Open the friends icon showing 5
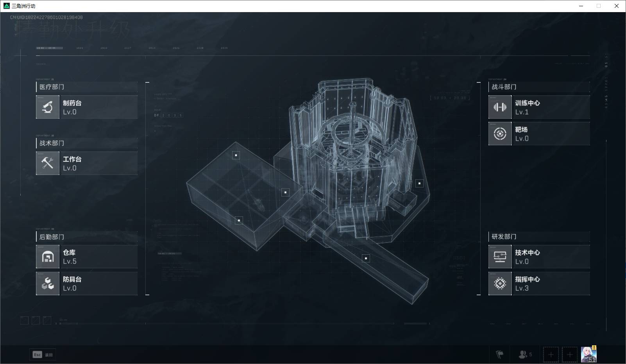The height and width of the screenshot is (364, 626). coord(525,355)
